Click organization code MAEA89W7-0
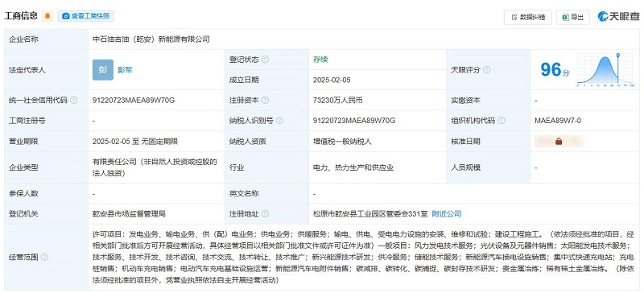Viewport: 644px width, 293px height. click(558, 121)
